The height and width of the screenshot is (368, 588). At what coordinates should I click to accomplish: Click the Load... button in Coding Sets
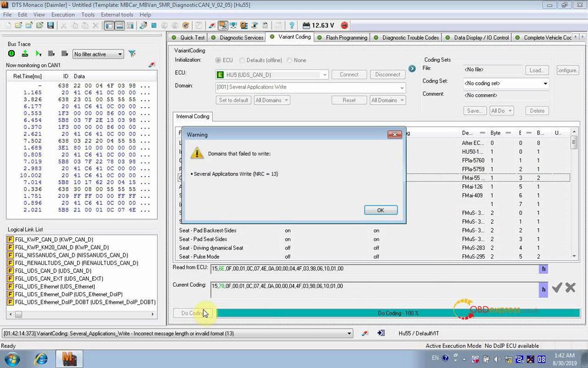(537, 70)
